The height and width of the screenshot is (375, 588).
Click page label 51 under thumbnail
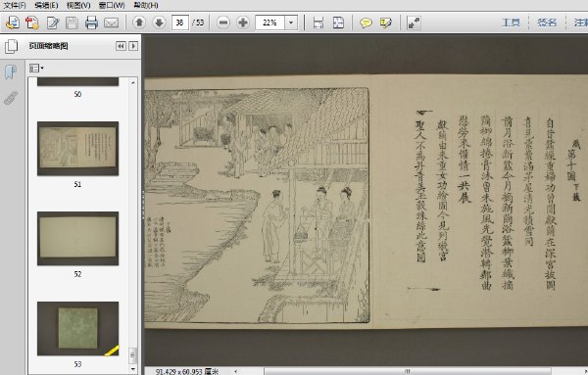pyautogui.click(x=77, y=184)
